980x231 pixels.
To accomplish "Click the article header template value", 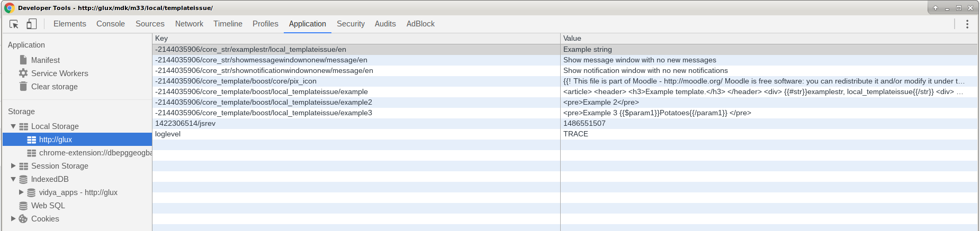I will pyautogui.click(x=769, y=92).
